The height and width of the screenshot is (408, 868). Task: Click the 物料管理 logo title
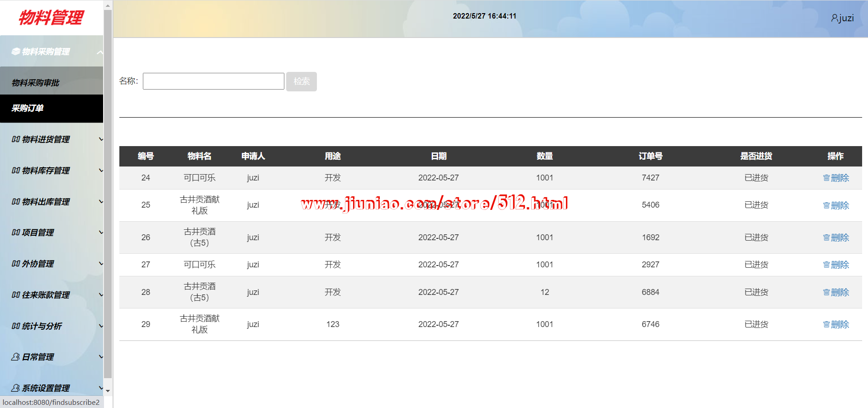tap(51, 18)
